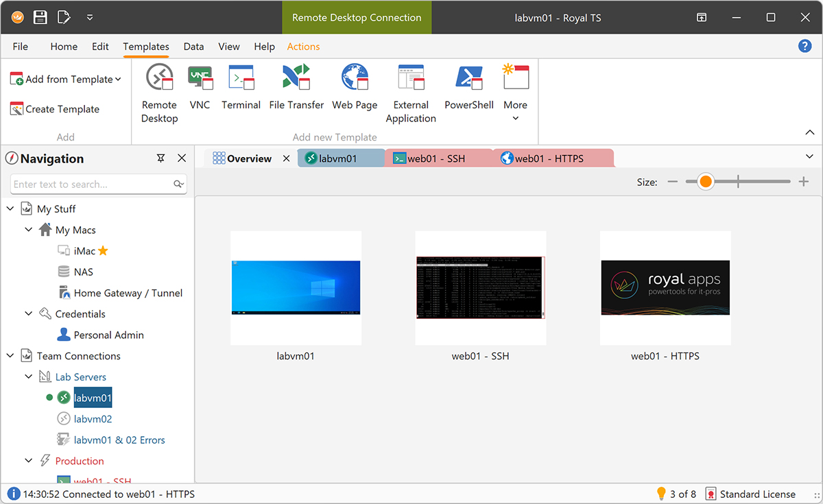This screenshot has height=504, width=823.
Task: Choose the Web Page template icon
Action: click(x=355, y=77)
